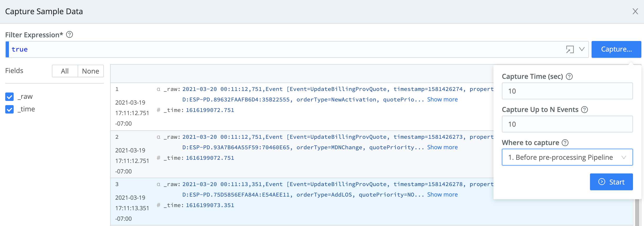
Task: Click number type icon on event 2 _time
Action: click(x=158, y=158)
